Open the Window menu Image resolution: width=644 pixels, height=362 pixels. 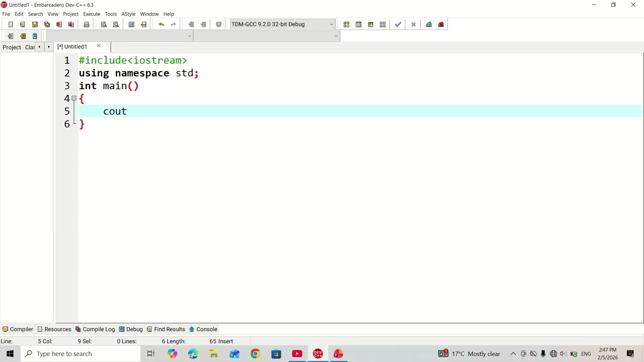[x=149, y=14]
